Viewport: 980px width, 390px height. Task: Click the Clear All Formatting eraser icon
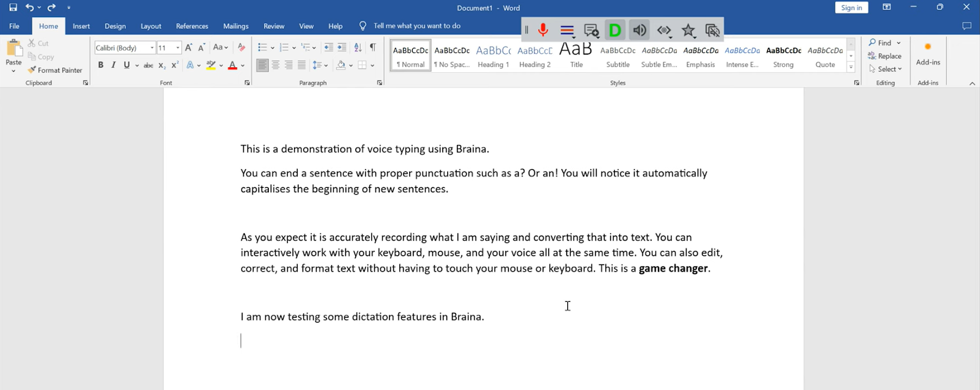point(241,47)
